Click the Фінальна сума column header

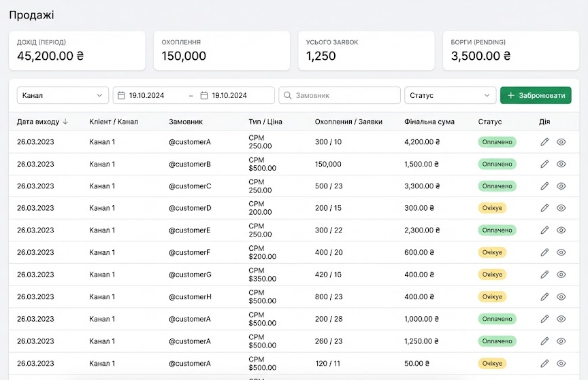pos(429,122)
